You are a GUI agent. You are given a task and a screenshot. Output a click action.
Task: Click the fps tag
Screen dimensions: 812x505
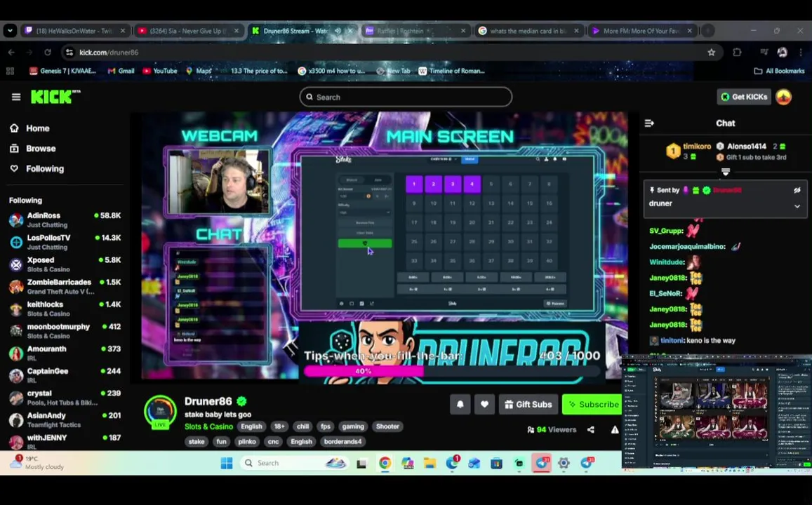(325, 426)
